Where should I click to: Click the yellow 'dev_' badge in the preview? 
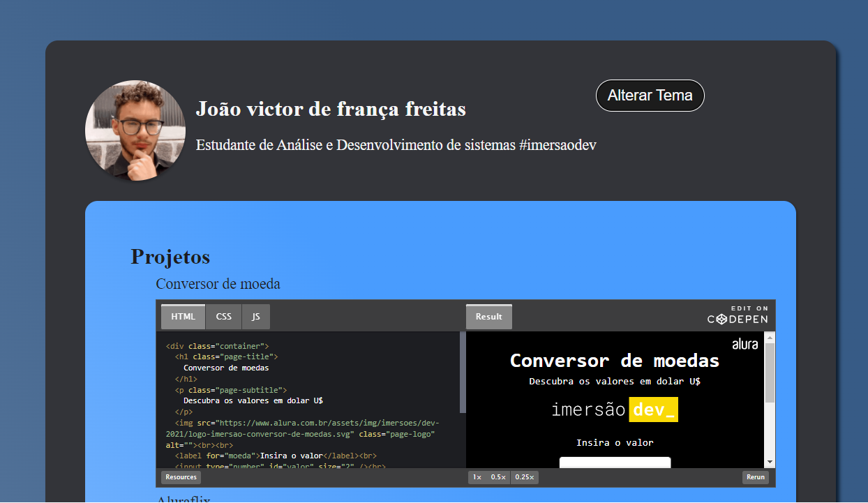pyautogui.click(x=653, y=410)
